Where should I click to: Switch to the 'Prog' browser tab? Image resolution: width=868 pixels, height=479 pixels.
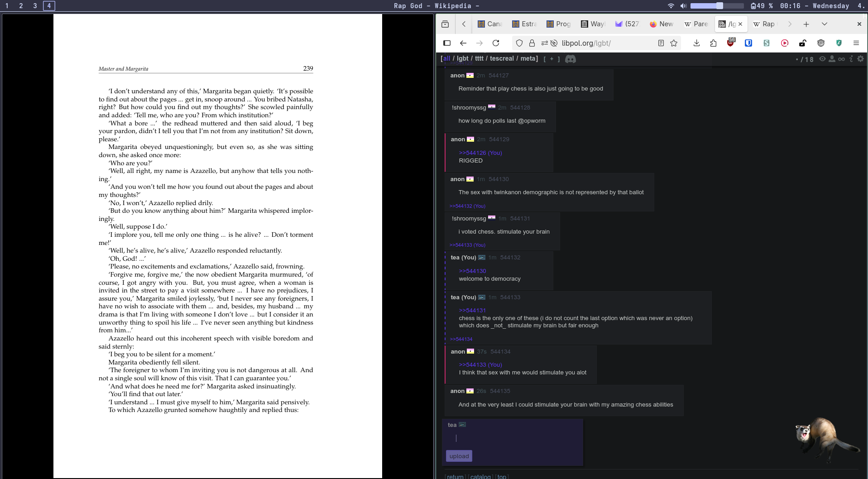[x=559, y=24]
